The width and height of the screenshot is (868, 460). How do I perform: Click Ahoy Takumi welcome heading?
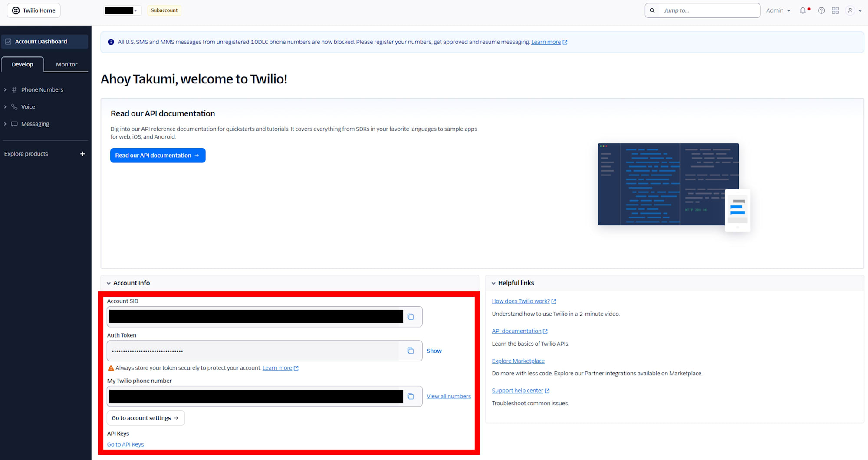(194, 79)
